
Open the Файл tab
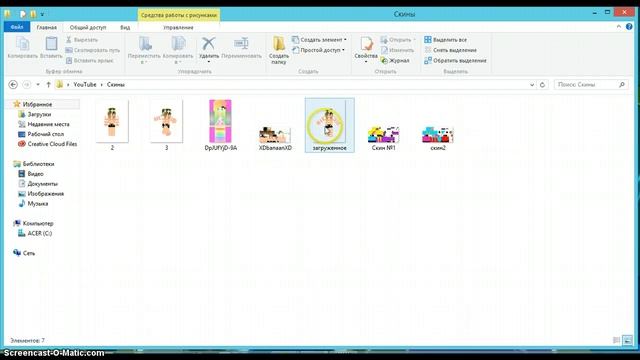pyautogui.click(x=17, y=27)
